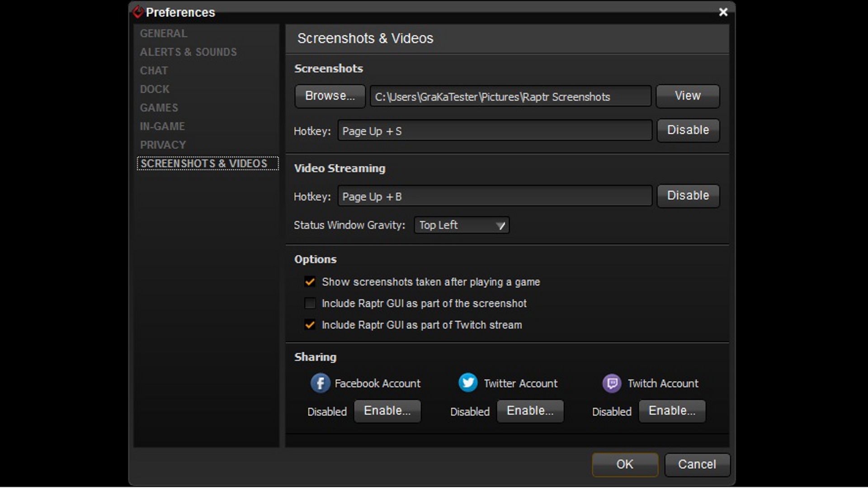Click the Twitch account icon

612,383
